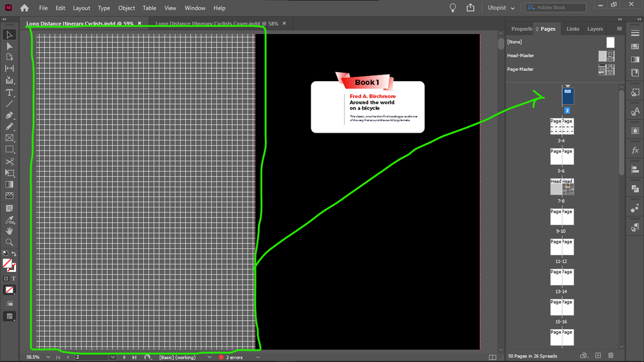Image resolution: width=644 pixels, height=362 pixels.
Task: Select the Hand tool
Action: [9, 231]
